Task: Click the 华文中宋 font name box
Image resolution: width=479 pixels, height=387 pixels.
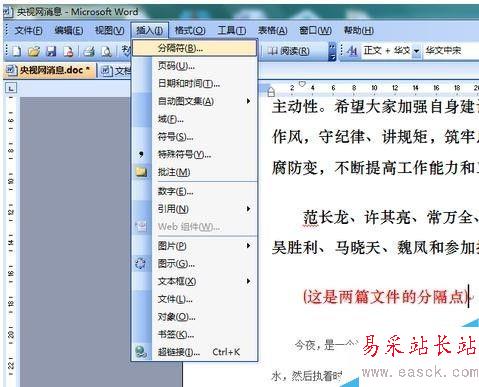Action: point(450,51)
